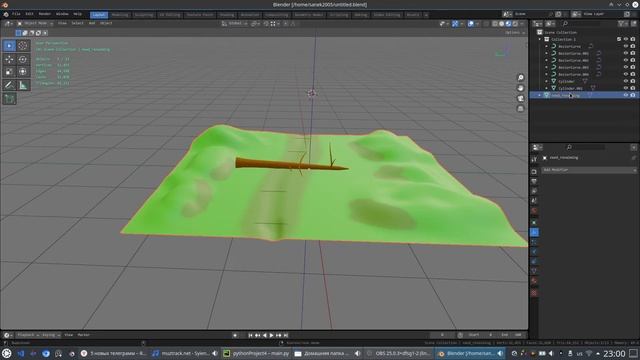Open the Physics properties tab
The height and width of the screenshot is (360, 640).
point(534,252)
